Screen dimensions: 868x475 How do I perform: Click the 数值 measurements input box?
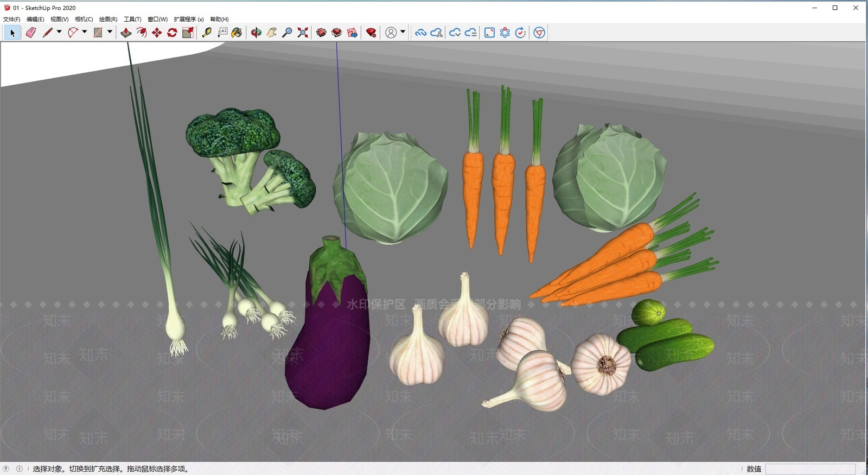pos(810,469)
